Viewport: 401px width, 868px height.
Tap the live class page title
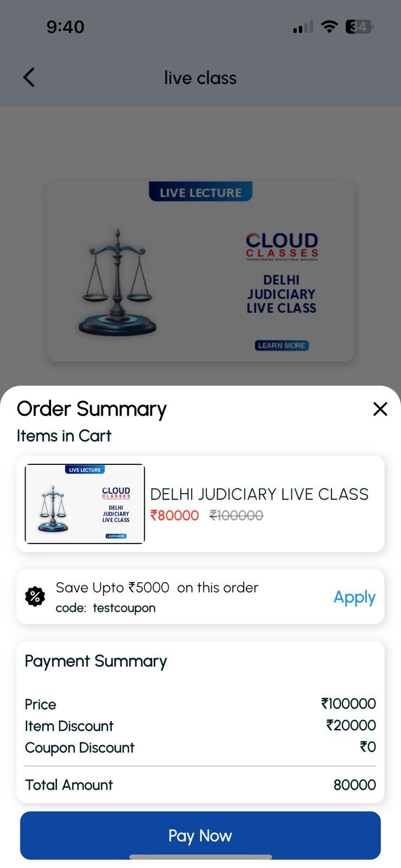200,78
